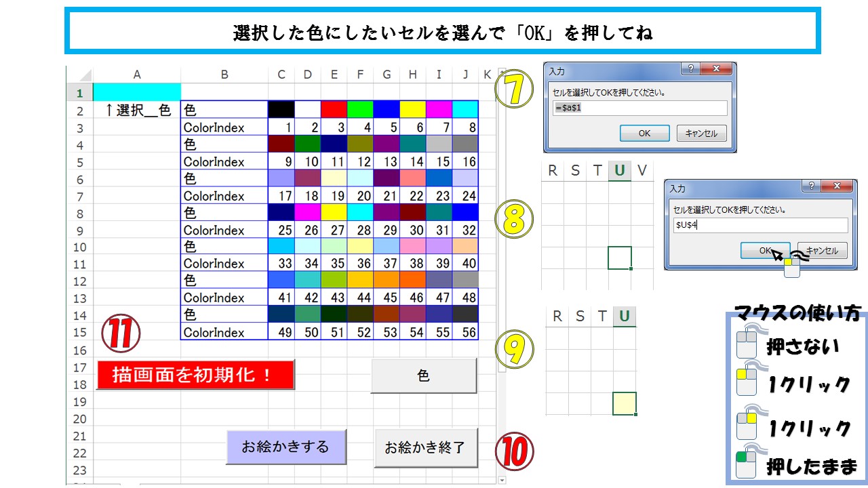Pick the black swatch above ColorIndex 1
868x488 pixels.
pyautogui.click(x=281, y=109)
